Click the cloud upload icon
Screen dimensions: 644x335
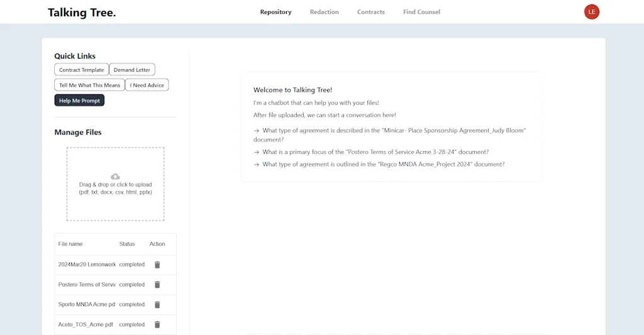(115, 177)
